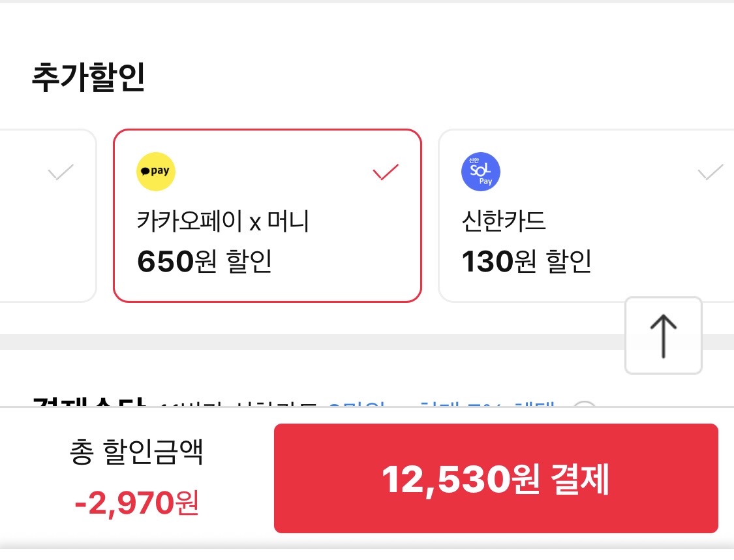Click the 130원 할인 amount text
This screenshot has width=734, height=560.
[x=526, y=262]
